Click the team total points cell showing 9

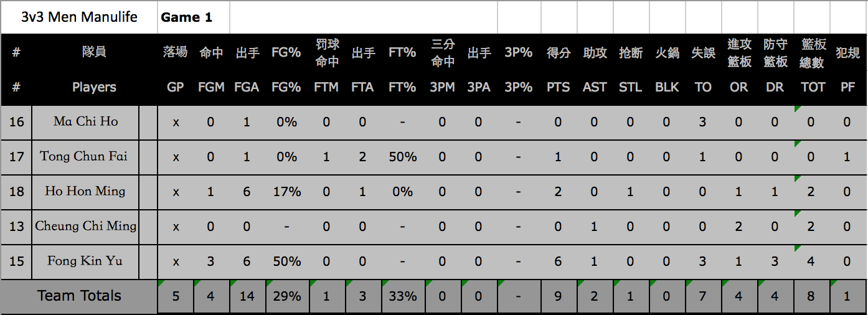click(x=559, y=296)
